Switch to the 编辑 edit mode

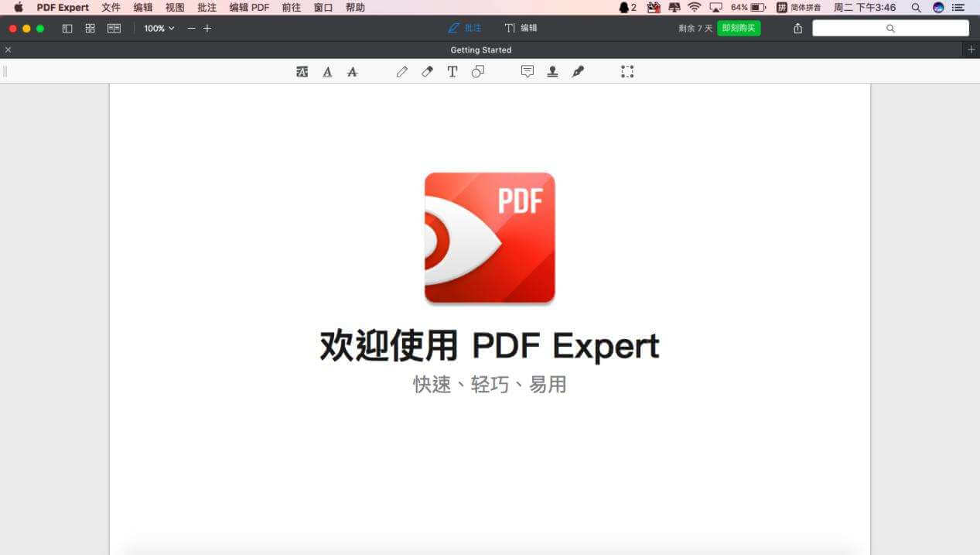pyautogui.click(x=521, y=28)
